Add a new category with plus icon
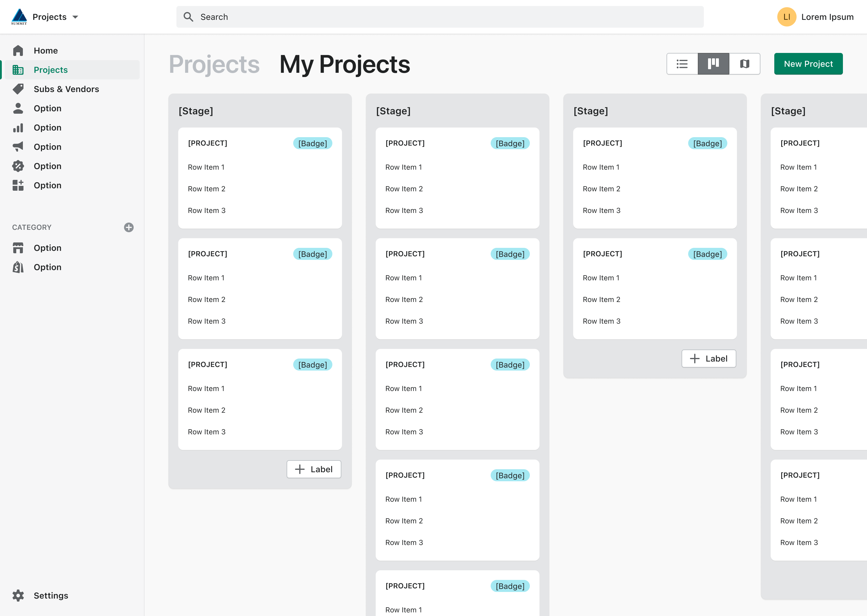Viewport: 867px width, 616px height. pos(129,227)
